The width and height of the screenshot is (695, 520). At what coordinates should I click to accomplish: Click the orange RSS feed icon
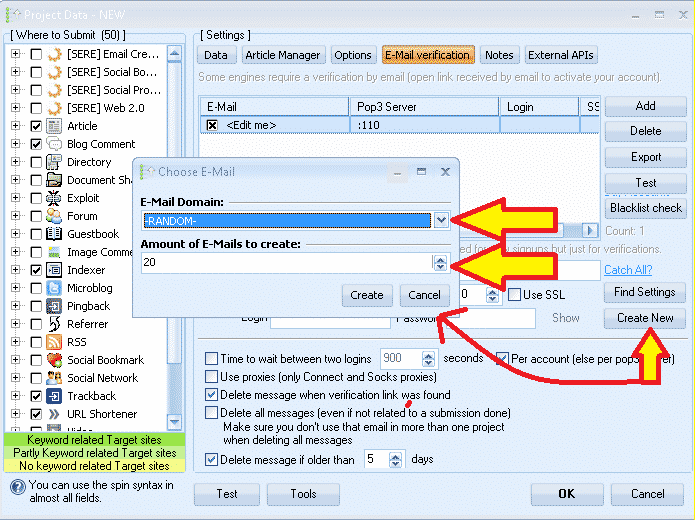pos(54,342)
